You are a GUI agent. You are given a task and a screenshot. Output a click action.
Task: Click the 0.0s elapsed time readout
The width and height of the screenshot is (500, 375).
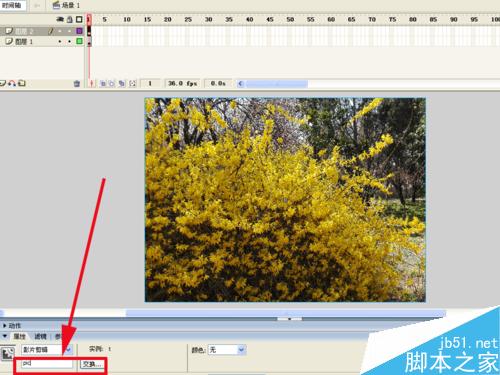tap(218, 83)
